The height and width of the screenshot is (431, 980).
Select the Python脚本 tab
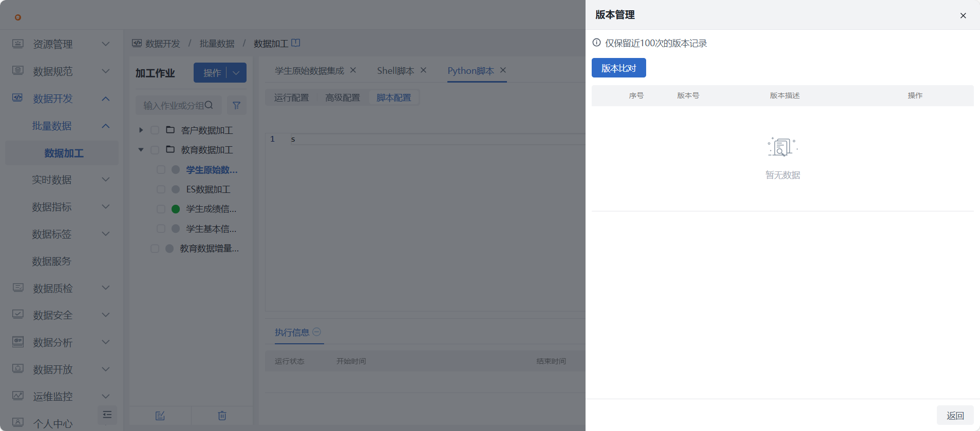470,71
